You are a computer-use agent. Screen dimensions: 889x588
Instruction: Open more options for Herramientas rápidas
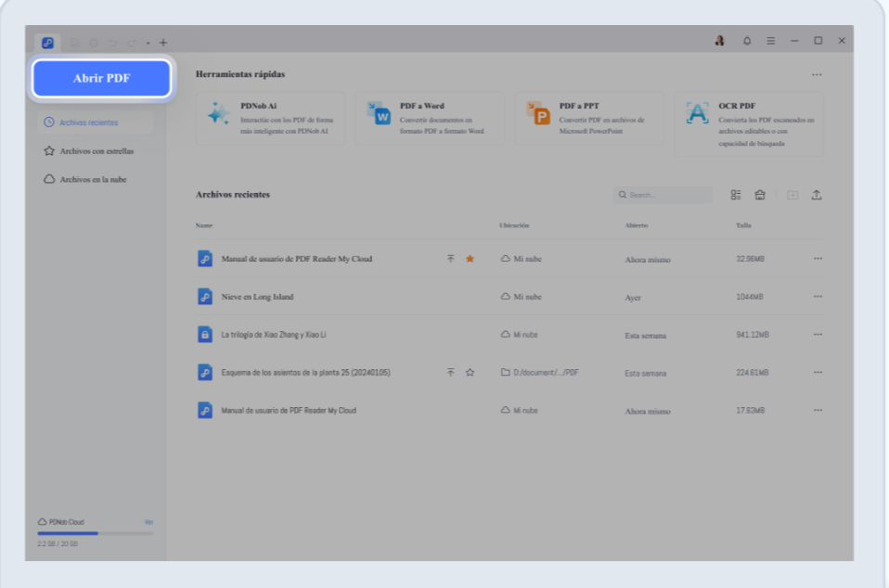point(817,74)
